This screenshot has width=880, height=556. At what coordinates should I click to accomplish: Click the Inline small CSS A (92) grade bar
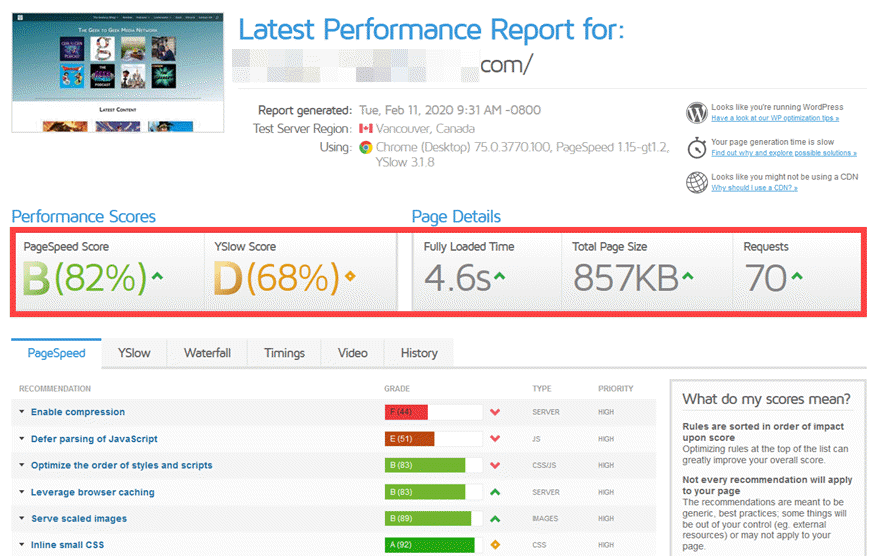click(x=432, y=546)
